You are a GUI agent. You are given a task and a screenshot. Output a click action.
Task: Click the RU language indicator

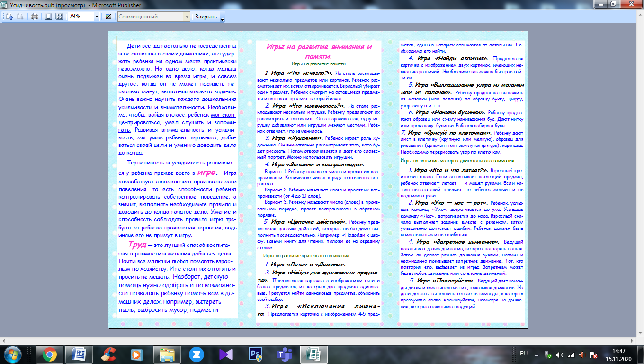click(x=524, y=354)
